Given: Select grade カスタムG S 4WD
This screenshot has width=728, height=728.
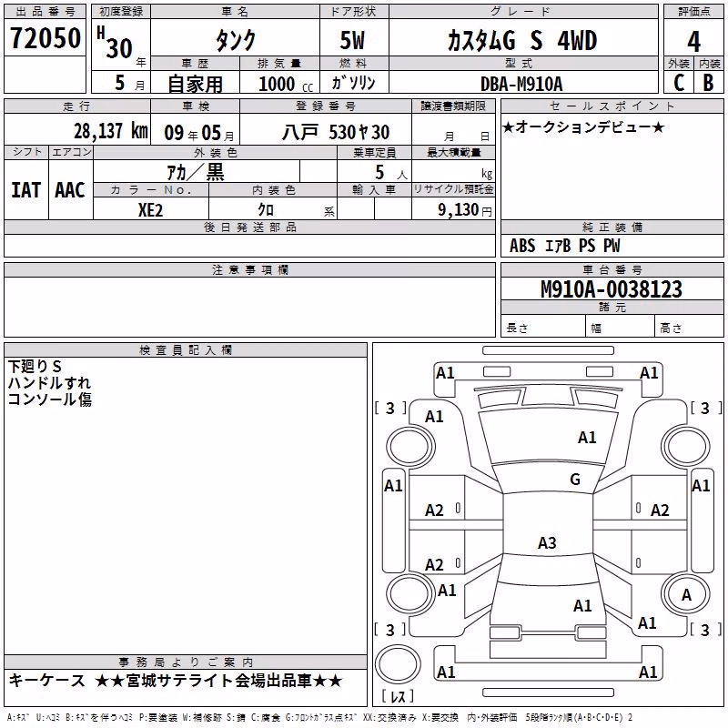Looking at the screenshot, I should click(522, 40).
